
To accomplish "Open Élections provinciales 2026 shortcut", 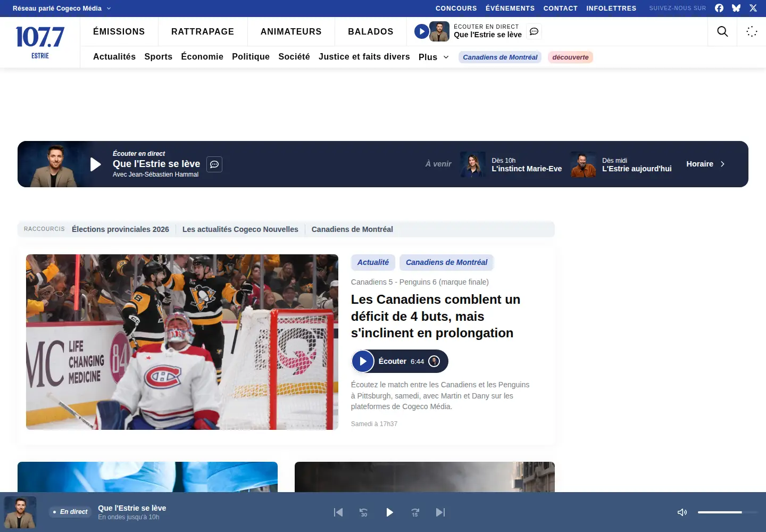I will (120, 229).
